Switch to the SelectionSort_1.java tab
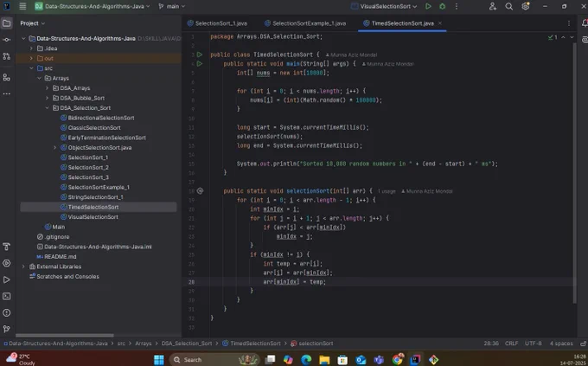The width and height of the screenshot is (588, 366). 217,23
